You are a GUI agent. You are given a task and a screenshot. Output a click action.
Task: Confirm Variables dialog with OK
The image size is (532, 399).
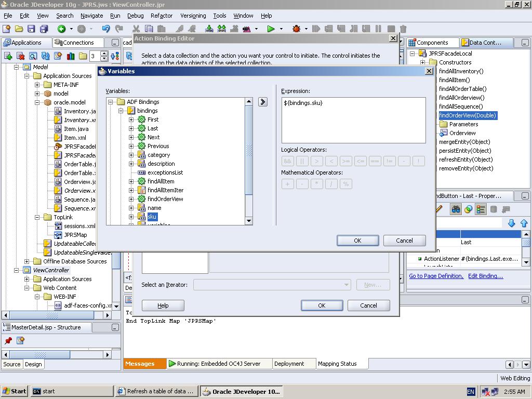pyautogui.click(x=357, y=241)
